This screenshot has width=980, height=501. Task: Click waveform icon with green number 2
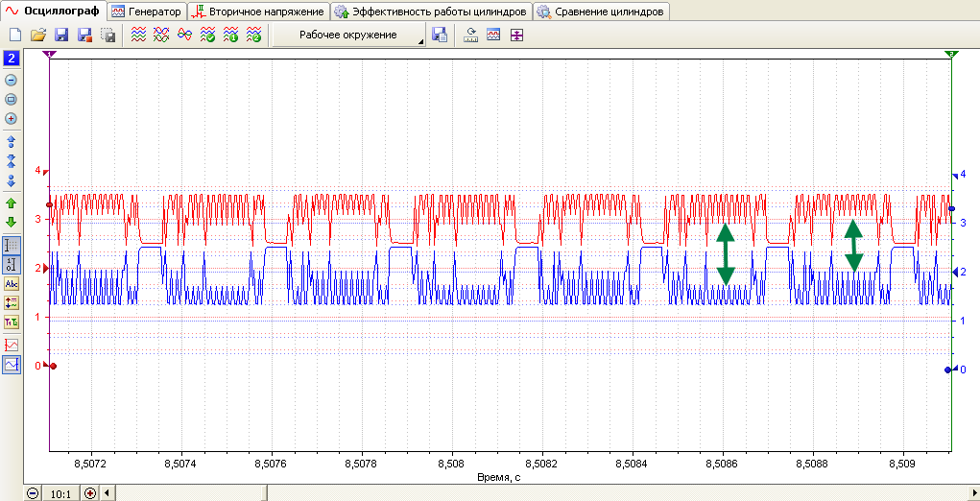pyautogui.click(x=253, y=36)
